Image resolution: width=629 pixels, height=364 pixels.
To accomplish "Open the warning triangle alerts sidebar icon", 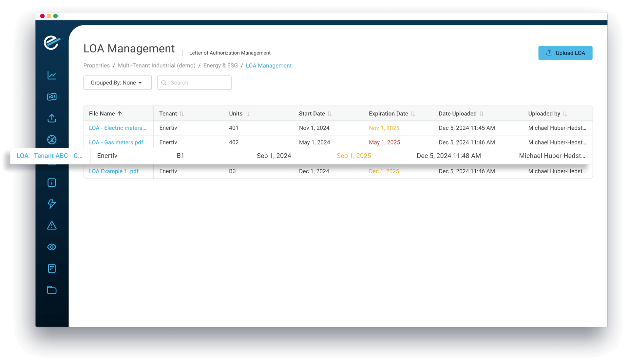I will 52,225.
